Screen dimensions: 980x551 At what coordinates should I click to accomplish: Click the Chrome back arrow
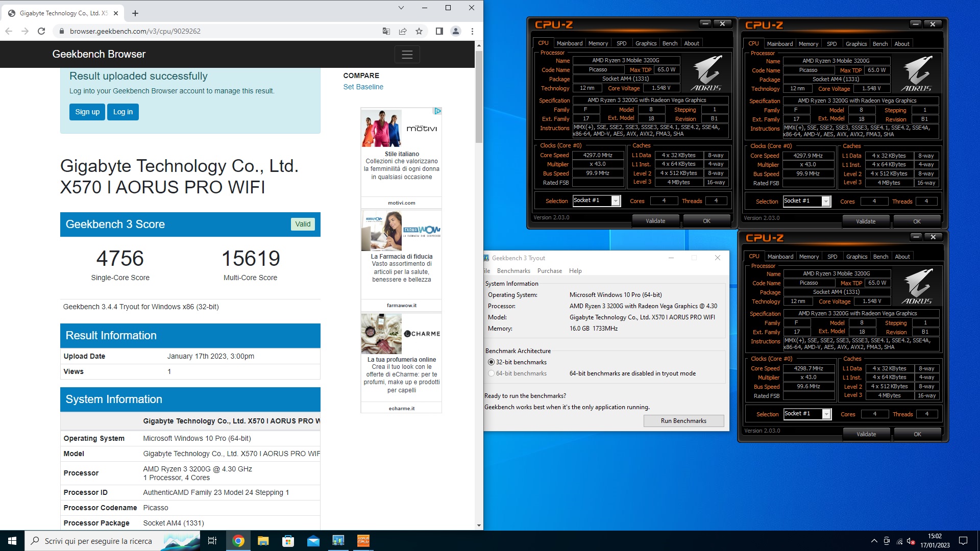(9, 31)
